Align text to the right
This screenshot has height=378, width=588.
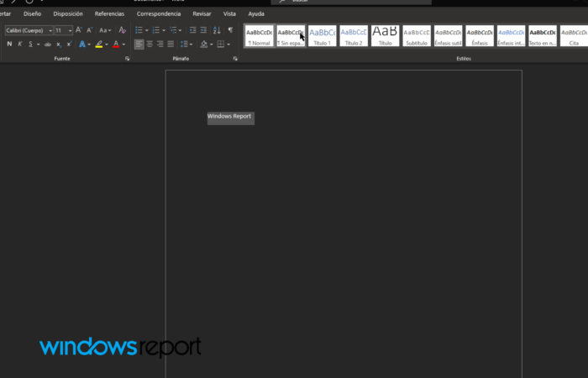click(x=160, y=45)
